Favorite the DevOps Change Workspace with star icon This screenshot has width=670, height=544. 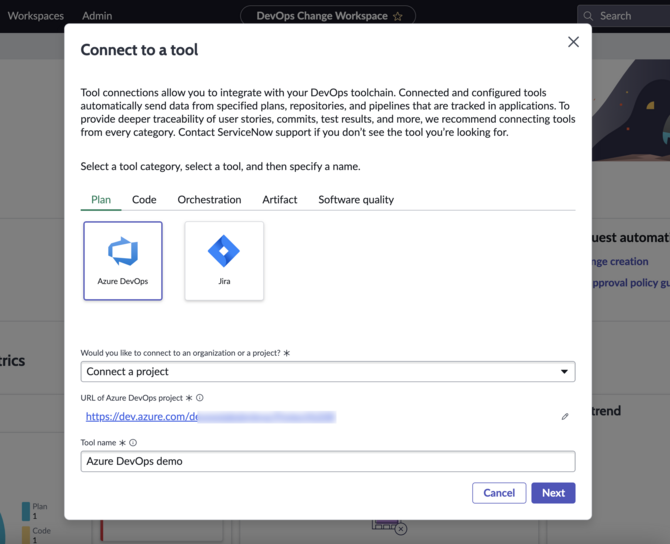[x=397, y=16]
